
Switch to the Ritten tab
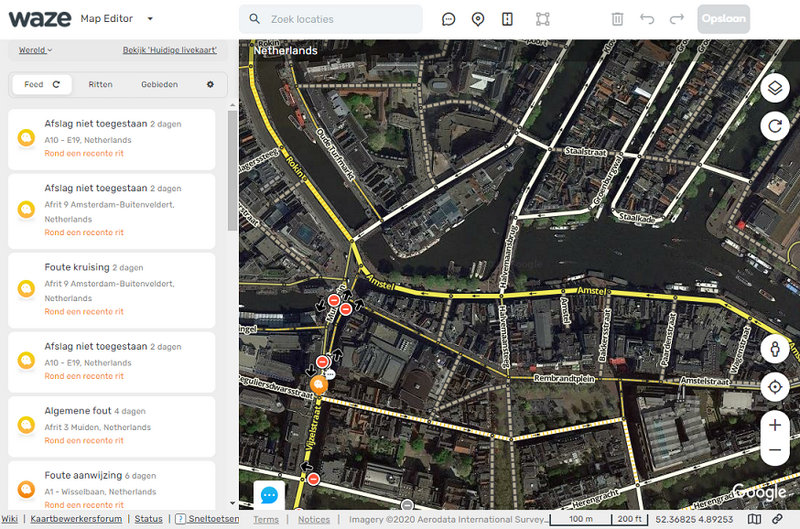pos(100,85)
